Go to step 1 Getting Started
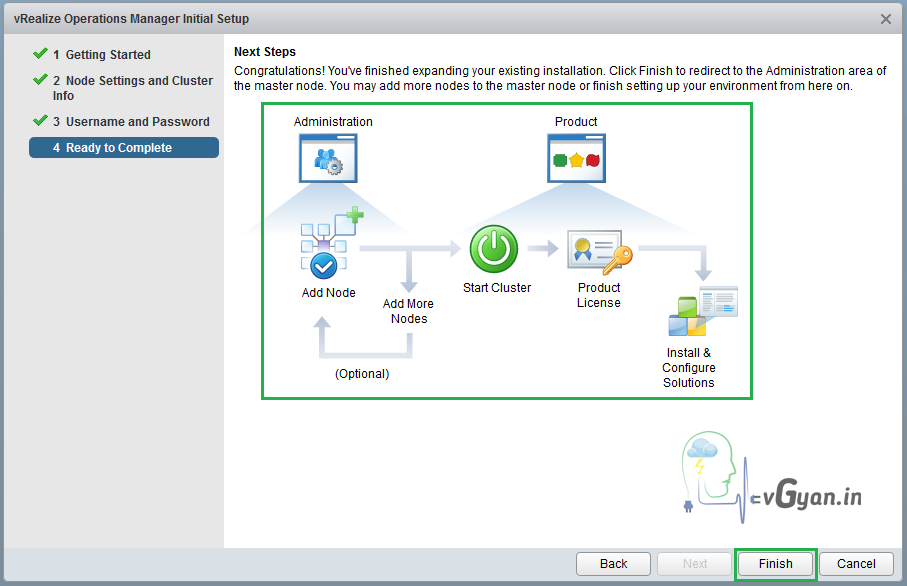Screen dimensions: 907x586 point(108,55)
